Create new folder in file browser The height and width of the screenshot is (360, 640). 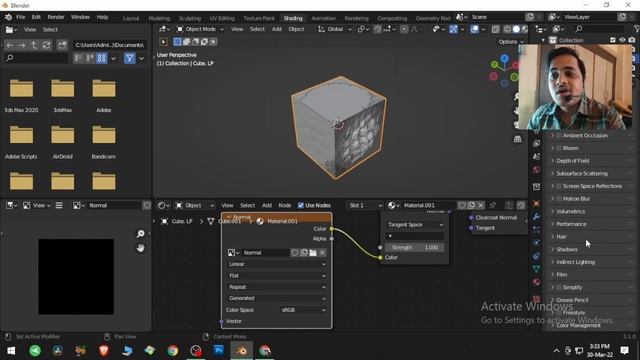click(x=62, y=45)
